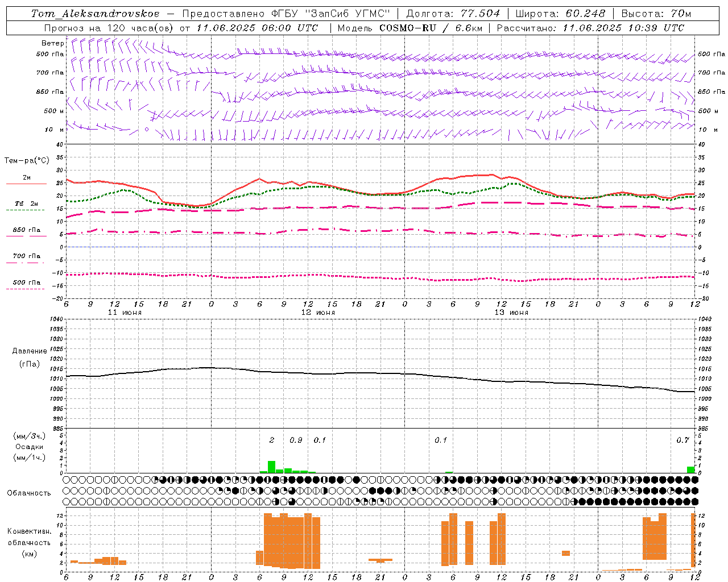Click the '(мм/3ч.)' precipitation unit label
Viewport: 728px width, 582px height.
point(29,436)
